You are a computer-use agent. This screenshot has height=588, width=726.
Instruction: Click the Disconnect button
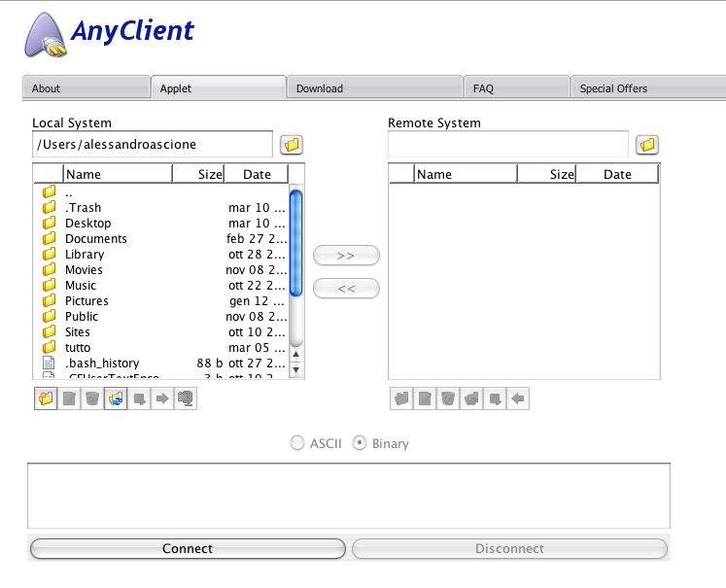[x=510, y=549]
